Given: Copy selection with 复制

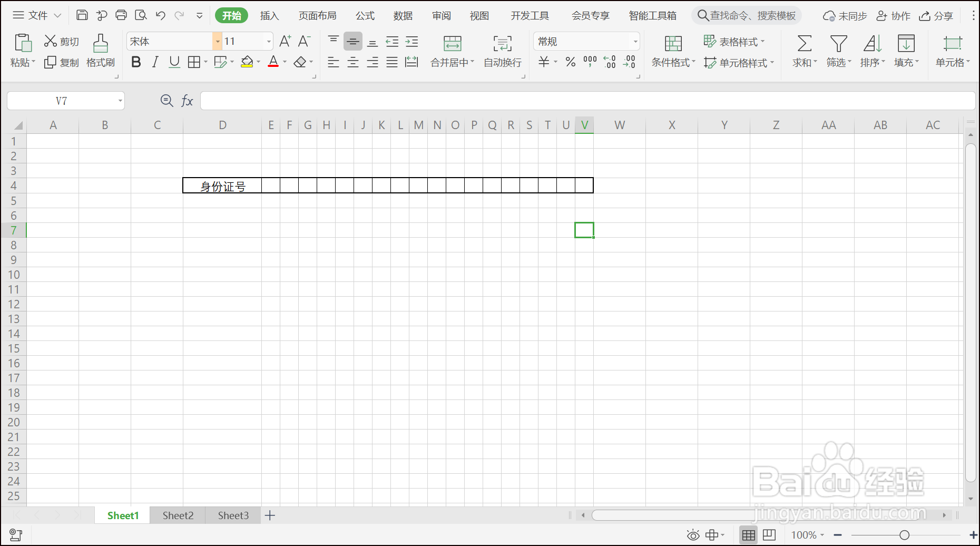Looking at the screenshot, I should (x=61, y=63).
